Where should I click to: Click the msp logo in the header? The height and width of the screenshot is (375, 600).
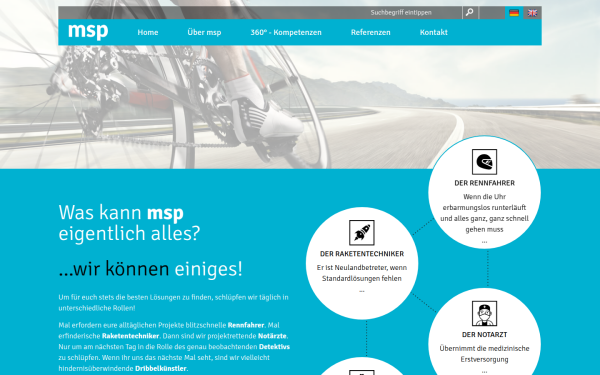(88, 31)
